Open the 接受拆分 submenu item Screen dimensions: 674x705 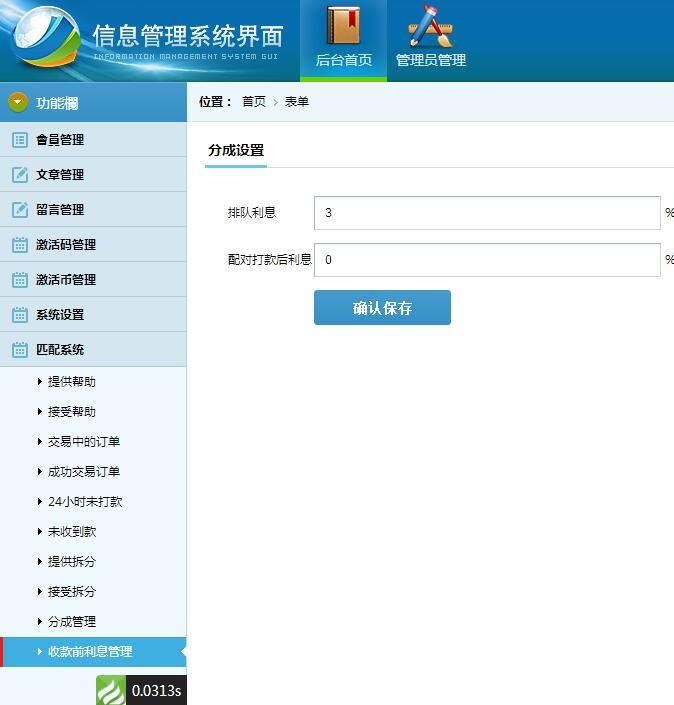tap(72, 592)
